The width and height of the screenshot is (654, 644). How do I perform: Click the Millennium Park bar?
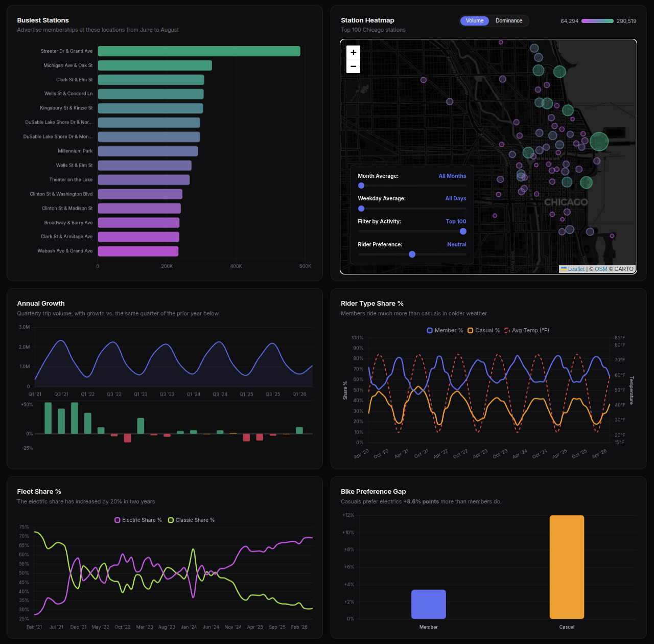pyautogui.click(x=148, y=151)
